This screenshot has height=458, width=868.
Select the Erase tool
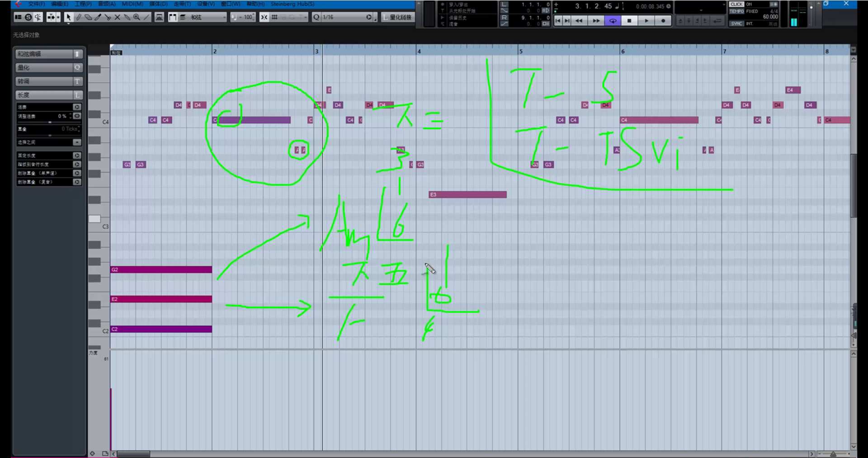[x=88, y=17]
